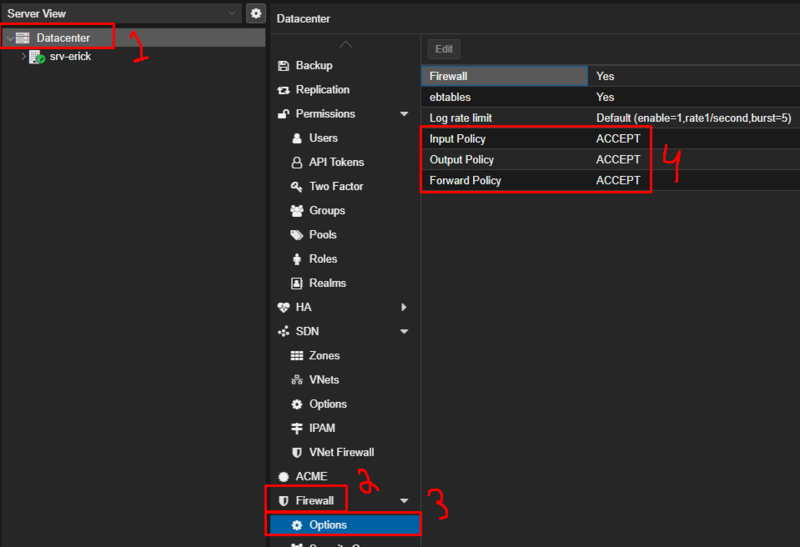
Task: Select the Firewall option row
Action: pos(611,76)
